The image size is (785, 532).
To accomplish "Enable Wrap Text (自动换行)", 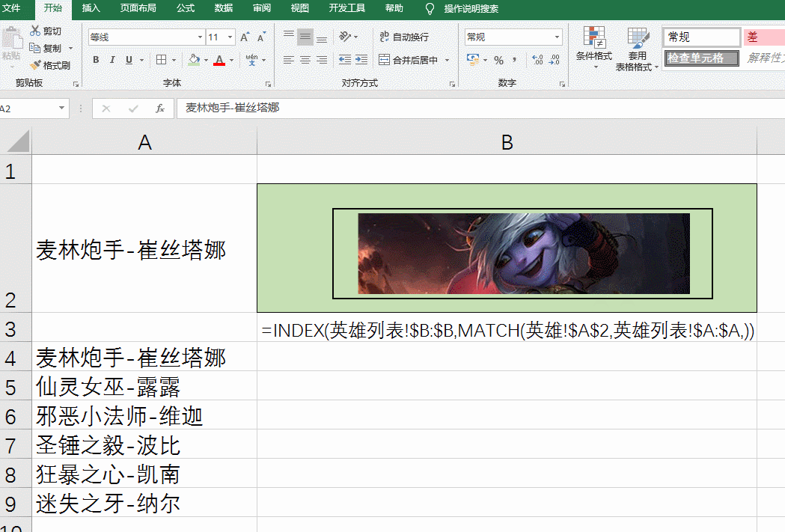I will pos(404,37).
